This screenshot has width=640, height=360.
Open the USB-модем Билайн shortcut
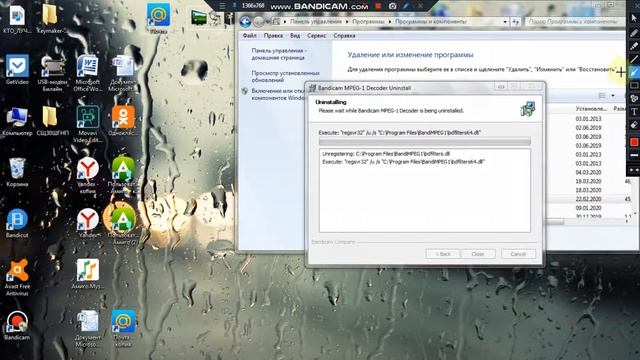pyautogui.click(x=52, y=73)
